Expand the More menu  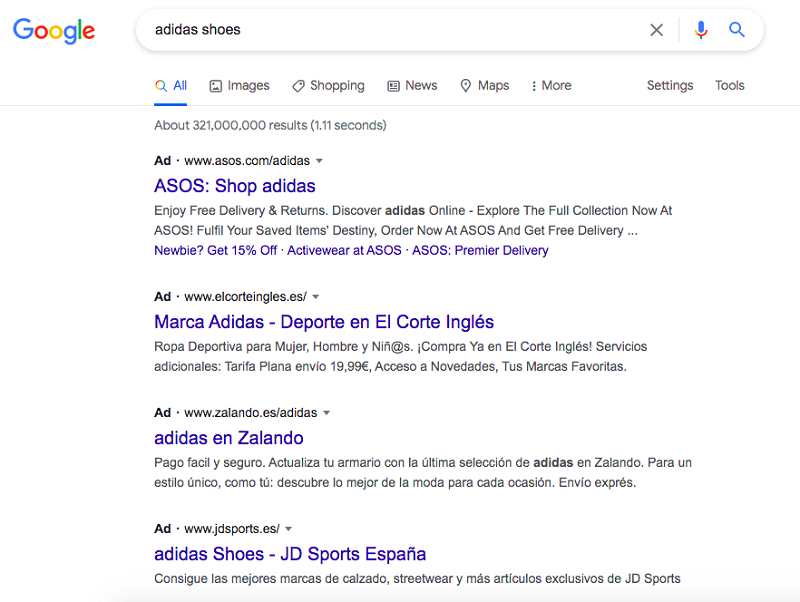tap(551, 86)
